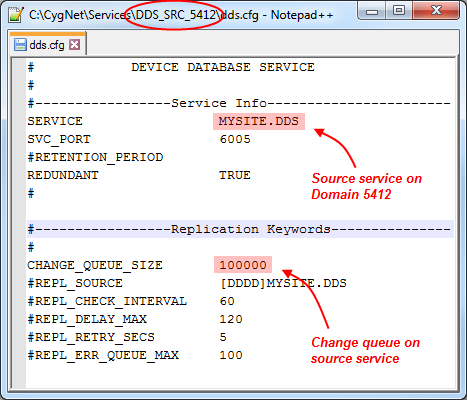Screen dimensions: 467x400
Task: Minimize the Notepad++ window
Action: [372, 12]
